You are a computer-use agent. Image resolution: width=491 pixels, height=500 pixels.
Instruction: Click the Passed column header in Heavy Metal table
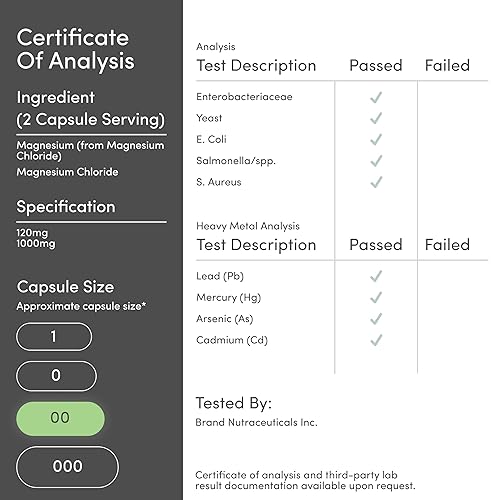tap(376, 245)
